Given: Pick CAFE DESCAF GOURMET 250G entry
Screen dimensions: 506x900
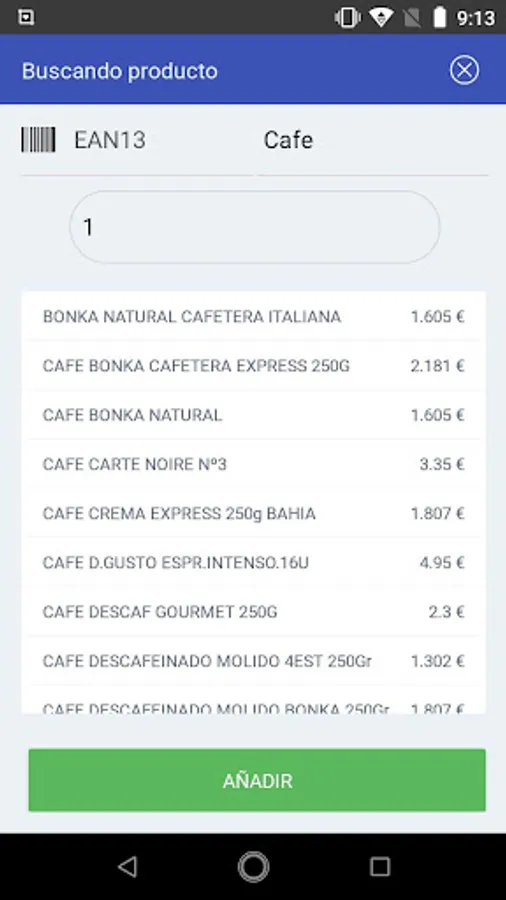Looking at the screenshot, I should [254, 612].
